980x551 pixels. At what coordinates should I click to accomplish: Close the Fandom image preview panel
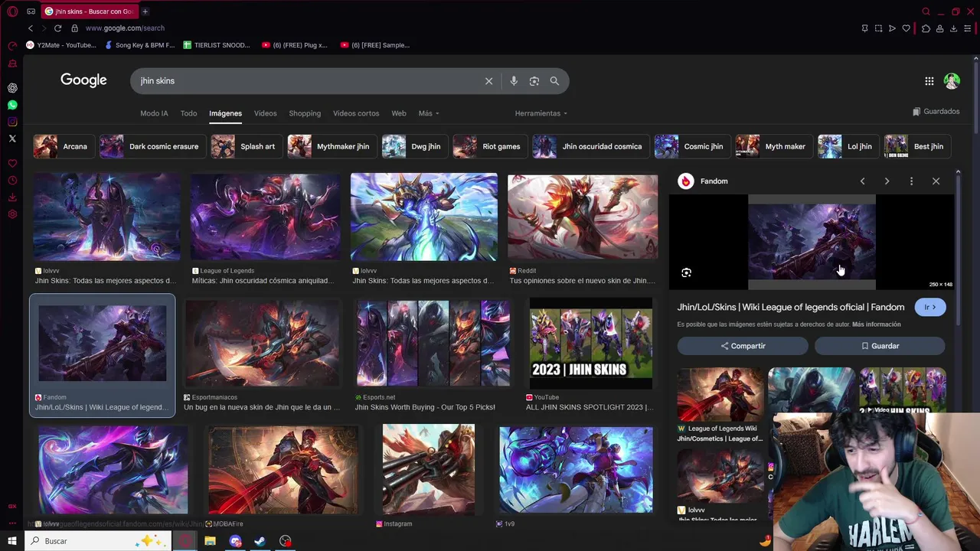tap(936, 181)
